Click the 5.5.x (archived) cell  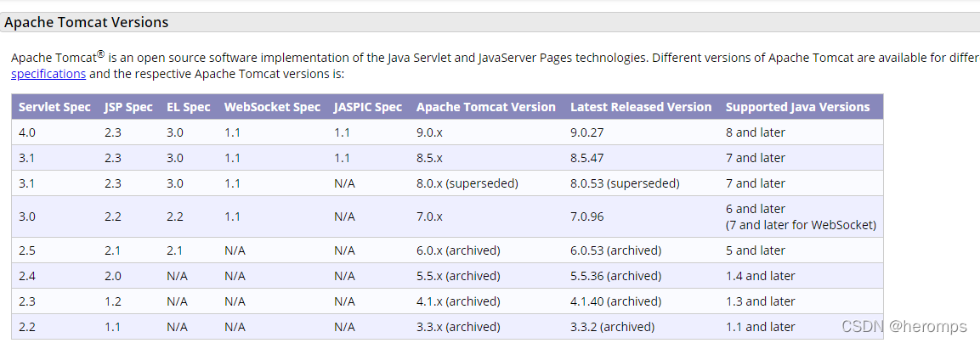(458, 276)
